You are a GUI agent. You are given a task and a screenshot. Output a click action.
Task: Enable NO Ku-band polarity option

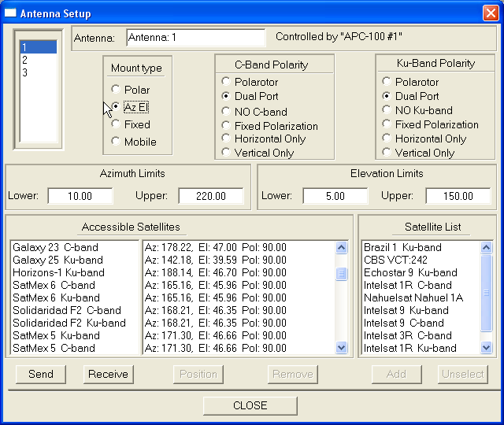[x=387, y=110]
